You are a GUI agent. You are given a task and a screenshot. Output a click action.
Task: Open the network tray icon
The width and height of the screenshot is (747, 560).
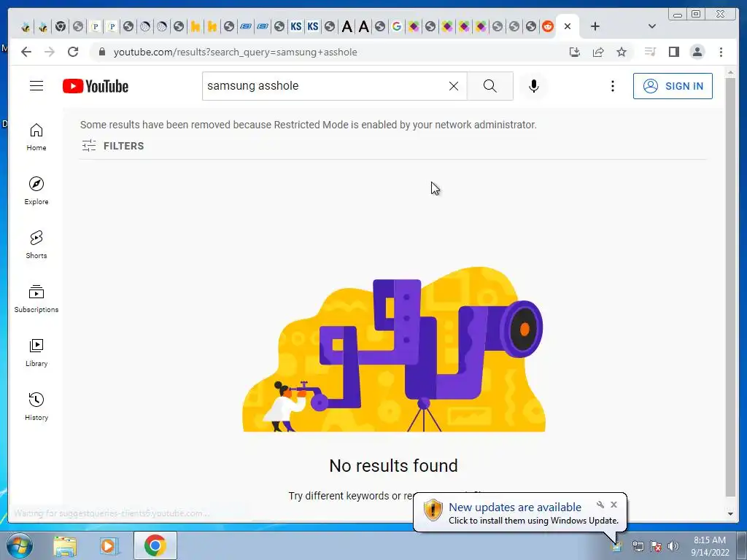coord(638,546)
